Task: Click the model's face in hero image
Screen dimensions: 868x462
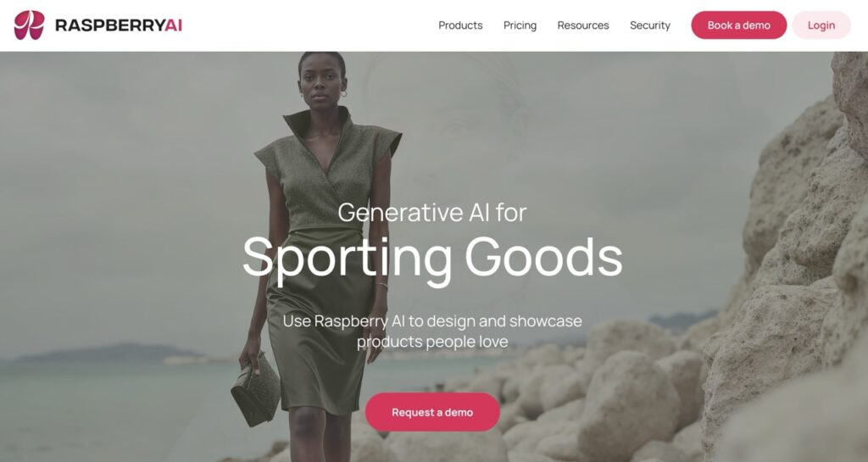Action: [321, 83]
